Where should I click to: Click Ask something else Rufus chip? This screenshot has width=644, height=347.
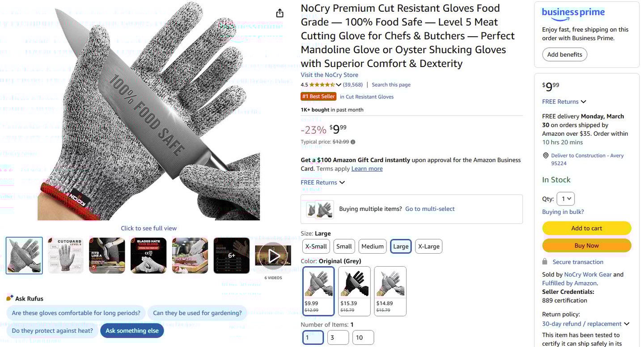[x=132, y=331]
